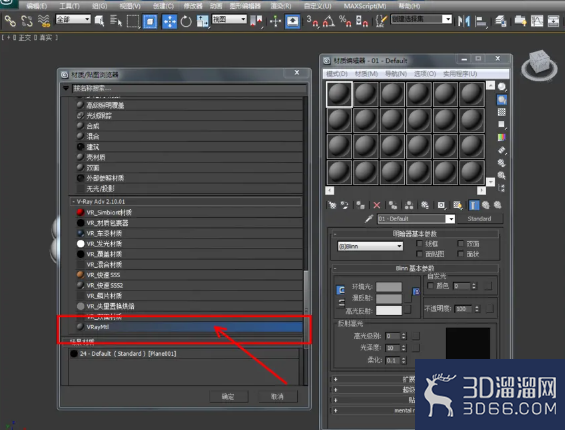This screenshot has width=565, height=430.
Task: Open the (B)Blinn shader type dropdown
Action: pos(370,246)
